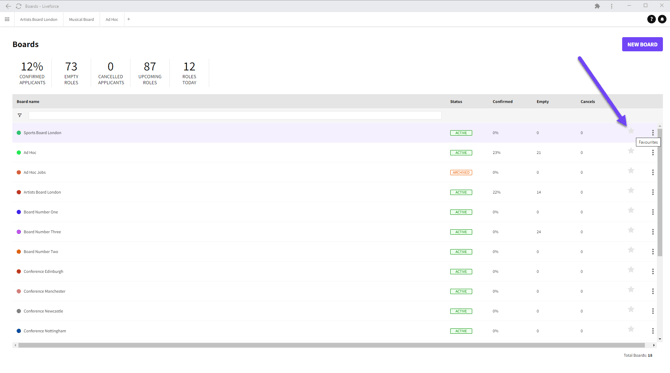Open the three-dot menu for Board Number Three
The image size is (670, 373).
pos(653,232)
